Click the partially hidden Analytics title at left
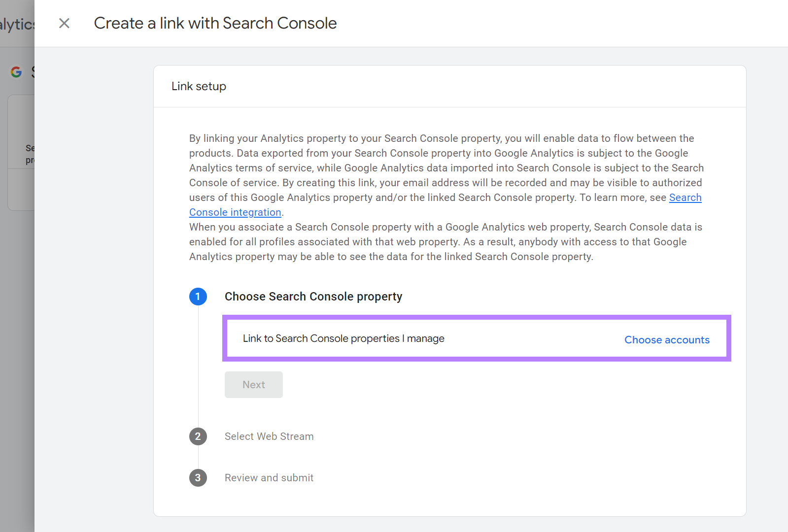This screenshot has width=788, height=532. 17,24
